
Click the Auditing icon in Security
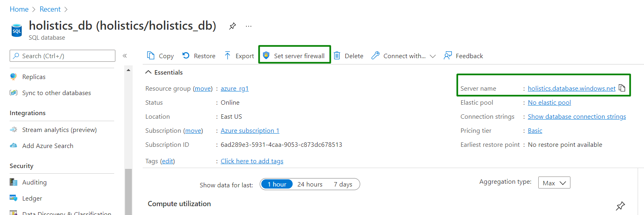pyautogui.click(x=14, y=182)
